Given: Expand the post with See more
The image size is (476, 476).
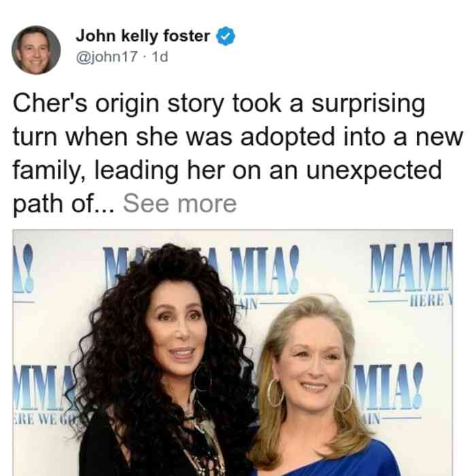Looking at the screenshot, I should pyautogui.click(x=180, y=204).
